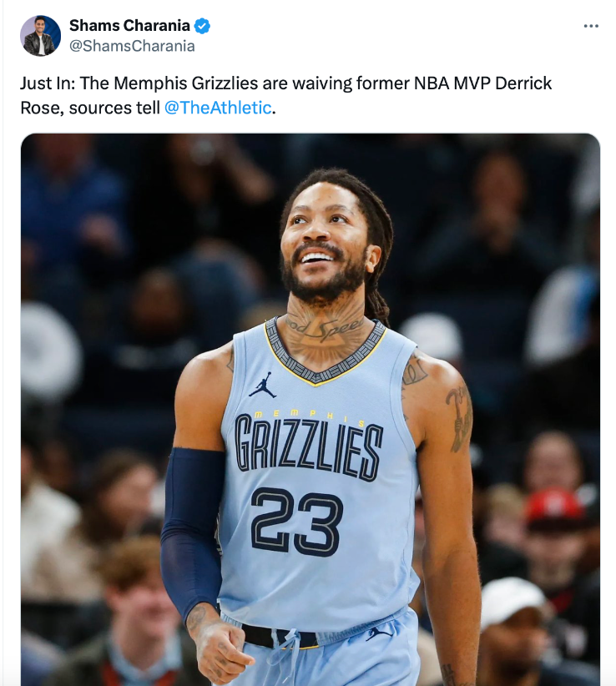Click the blue verified badge icon
Image resolution: width=616 pixels, height=686 pixels.
tap(202, 26)
